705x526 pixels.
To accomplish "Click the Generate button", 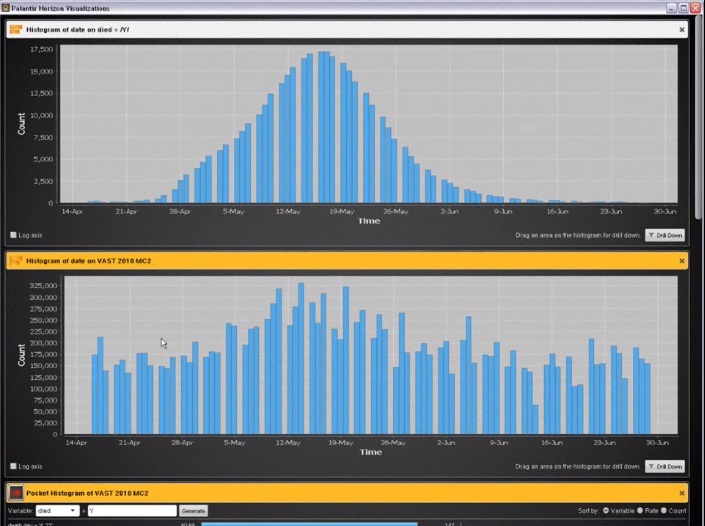I will (193, 511).
